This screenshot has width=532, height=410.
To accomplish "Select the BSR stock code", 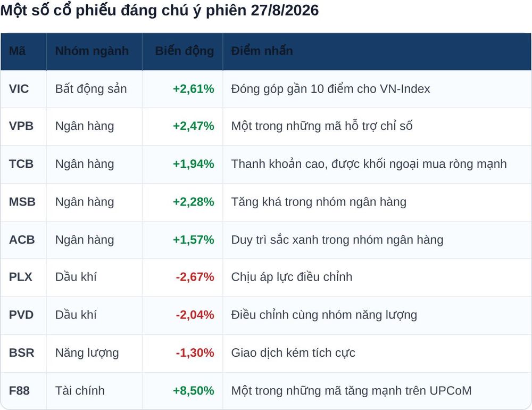I will 22,352.
